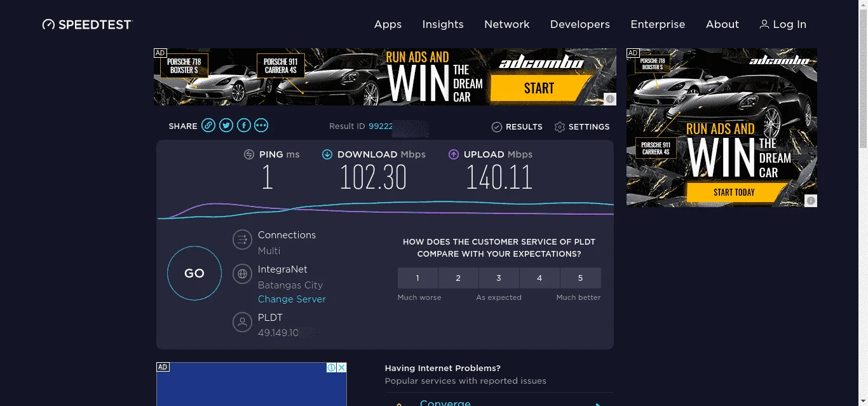The width and height of the screenshot is (868, 406).
Task: Rate PLDT customer service 2
Action: [458, 278]
